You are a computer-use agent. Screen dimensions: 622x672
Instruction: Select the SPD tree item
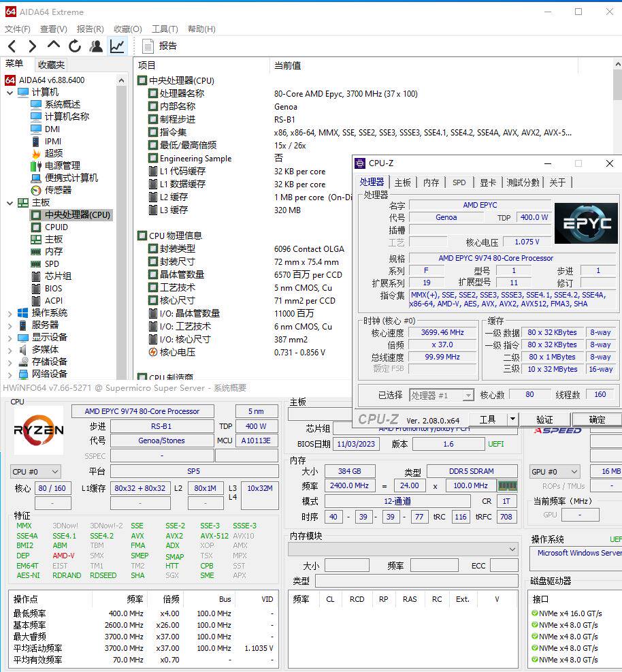click(52, 264)
